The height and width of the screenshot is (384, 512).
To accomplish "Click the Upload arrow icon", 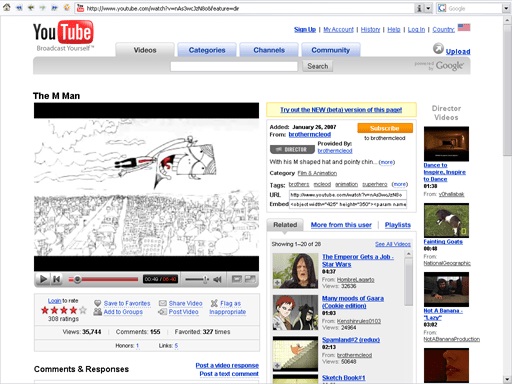I will (x=438, y=49).
